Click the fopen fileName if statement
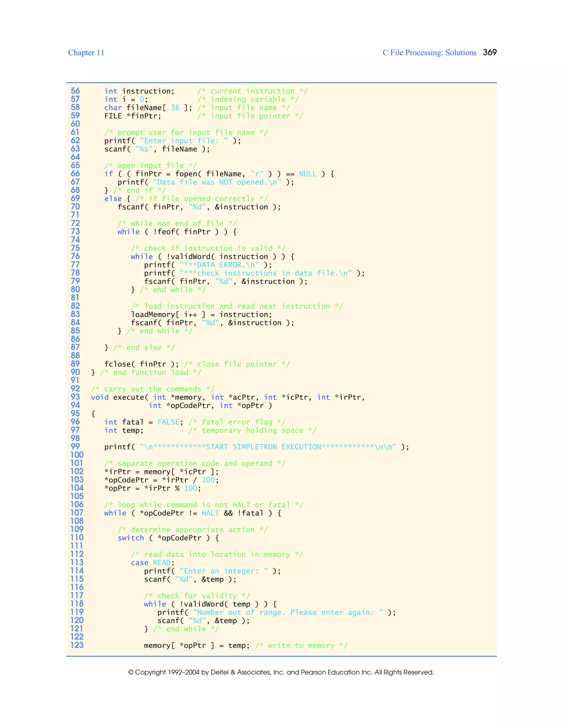The height and width of the screenshot is (728, 563). (219, 174)
